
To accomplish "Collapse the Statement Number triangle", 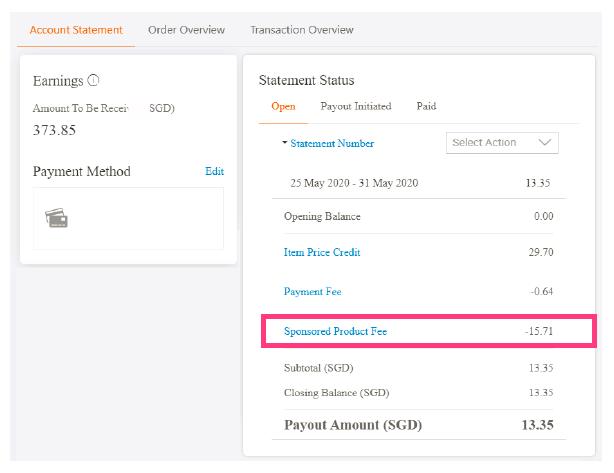I will point(284,143).
